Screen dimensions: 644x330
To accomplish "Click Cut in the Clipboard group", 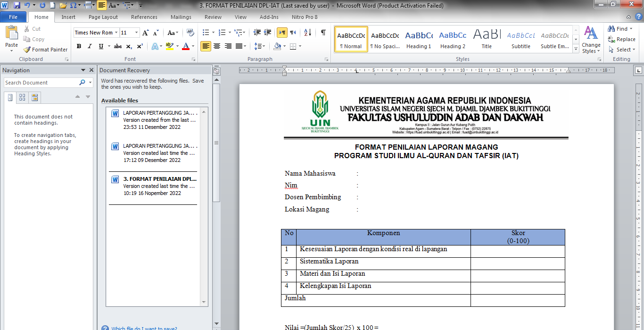I will [32, 29].
